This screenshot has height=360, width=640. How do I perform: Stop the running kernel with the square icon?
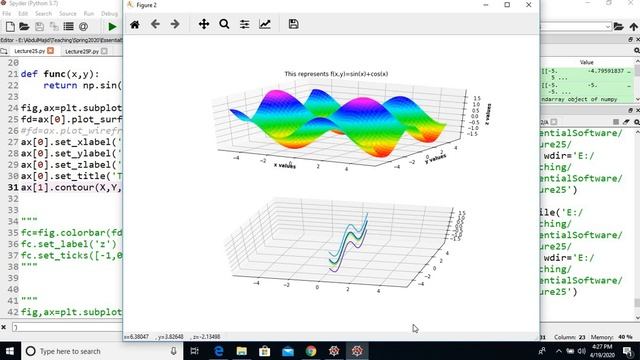pos(616,122)
